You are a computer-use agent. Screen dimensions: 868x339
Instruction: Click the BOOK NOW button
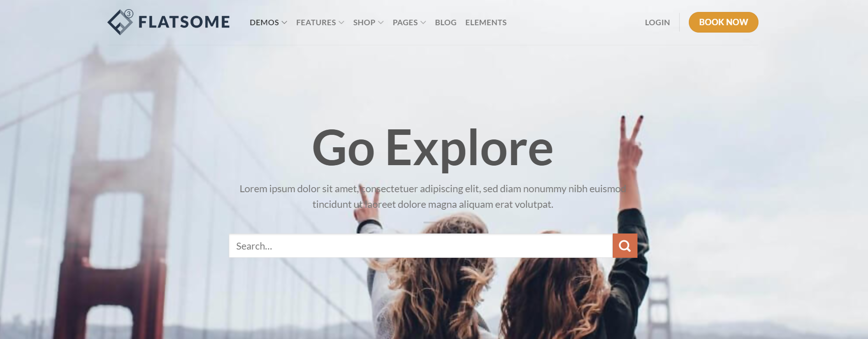723,22
